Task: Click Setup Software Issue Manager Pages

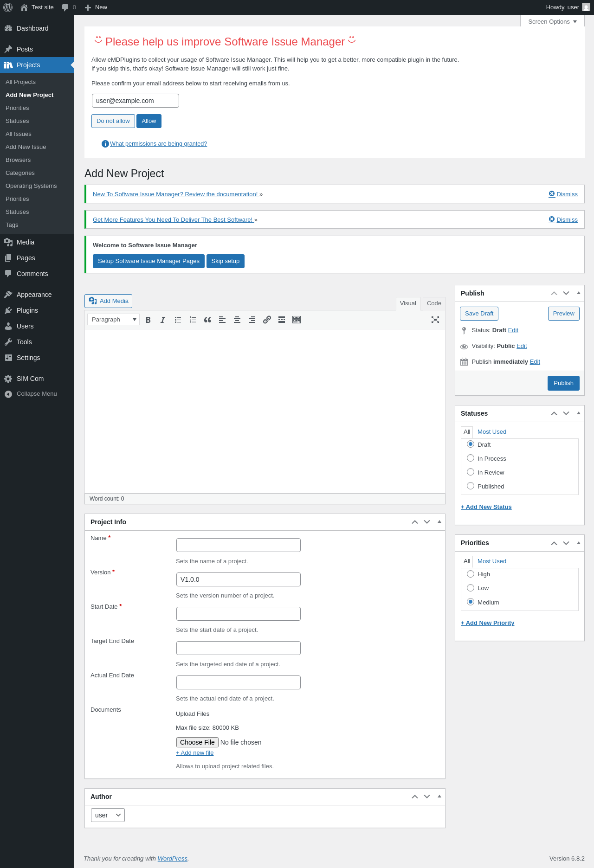Action: [148, 261]
